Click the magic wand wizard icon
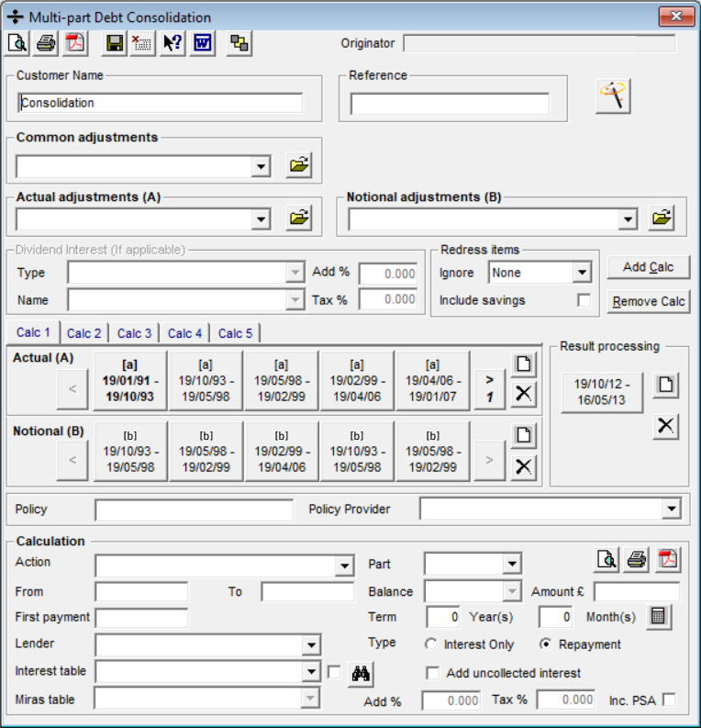The height and width of the screenshot is (728, 701). (x=612, y=95)
